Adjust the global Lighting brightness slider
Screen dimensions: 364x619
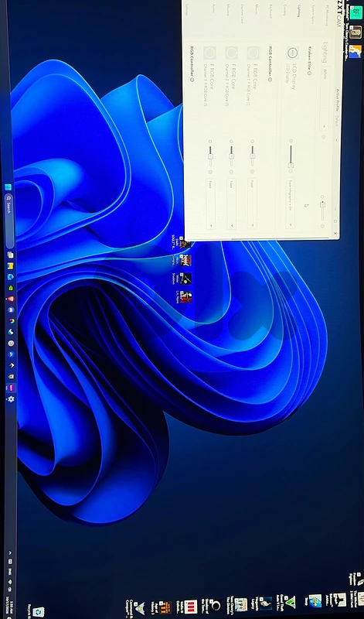click(322, 211)
